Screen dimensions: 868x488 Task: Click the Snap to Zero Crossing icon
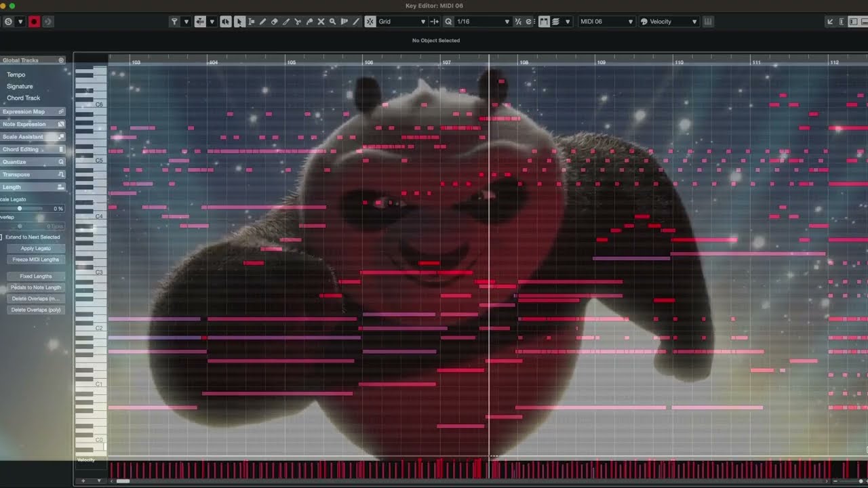(435, 22)
